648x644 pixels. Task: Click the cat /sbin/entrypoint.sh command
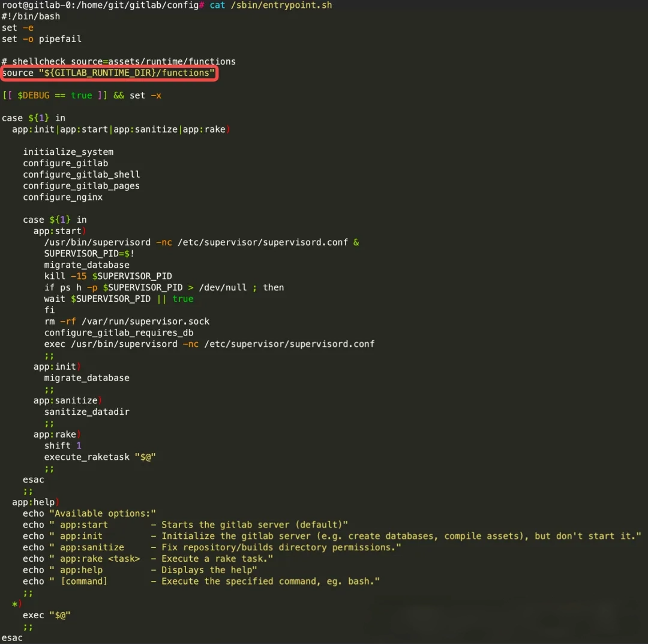[x=271, y=5]
